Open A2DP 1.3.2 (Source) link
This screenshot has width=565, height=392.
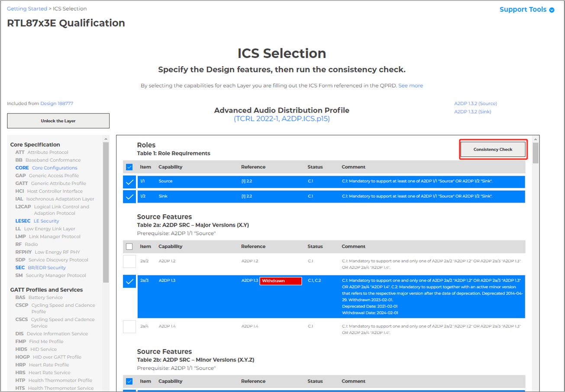click(x=475, y=103)
